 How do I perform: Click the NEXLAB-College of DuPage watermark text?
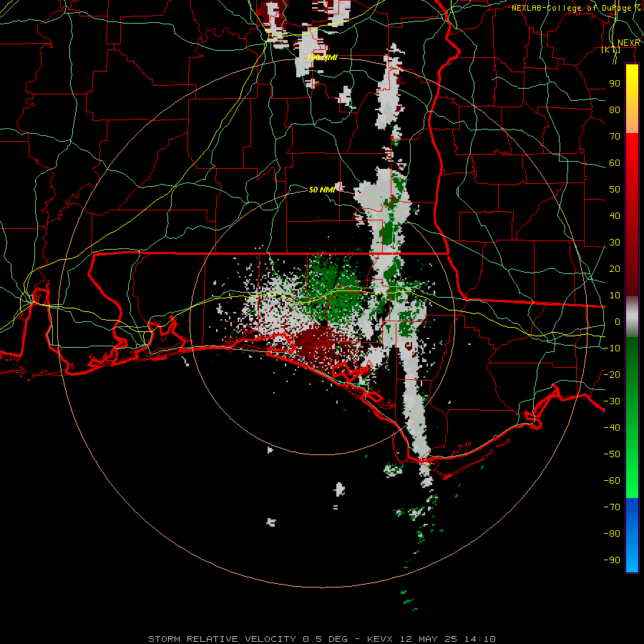pyautogui.click(x=576, y=8)
